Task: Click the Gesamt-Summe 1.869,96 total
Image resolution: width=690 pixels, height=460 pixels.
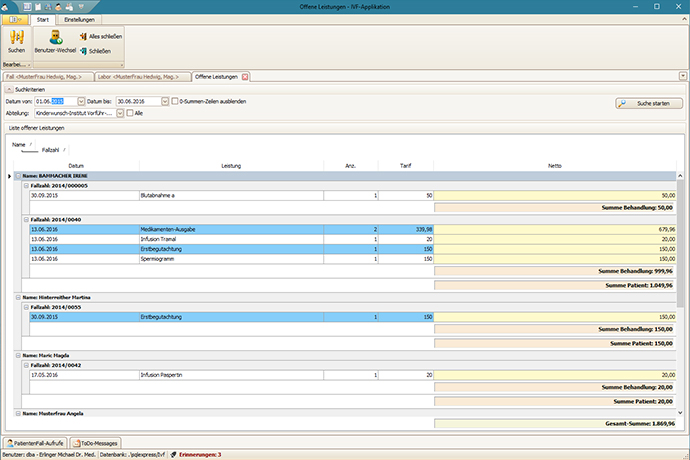Action: 555,423
